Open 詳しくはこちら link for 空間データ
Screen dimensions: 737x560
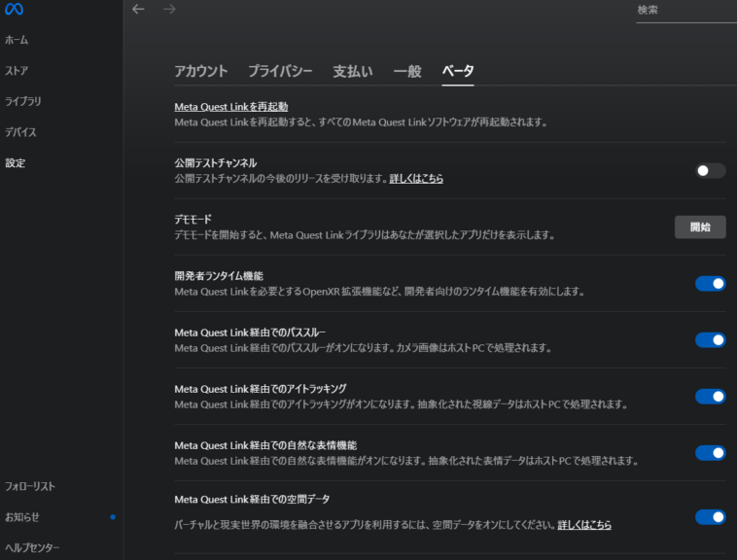click(x=584, y=525)
